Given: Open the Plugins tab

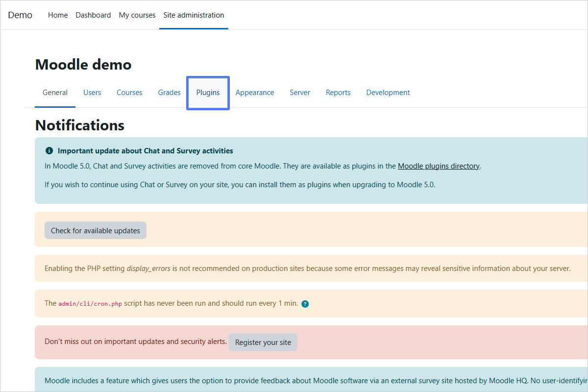Looking at the screenshot, I should pos(208,93).
